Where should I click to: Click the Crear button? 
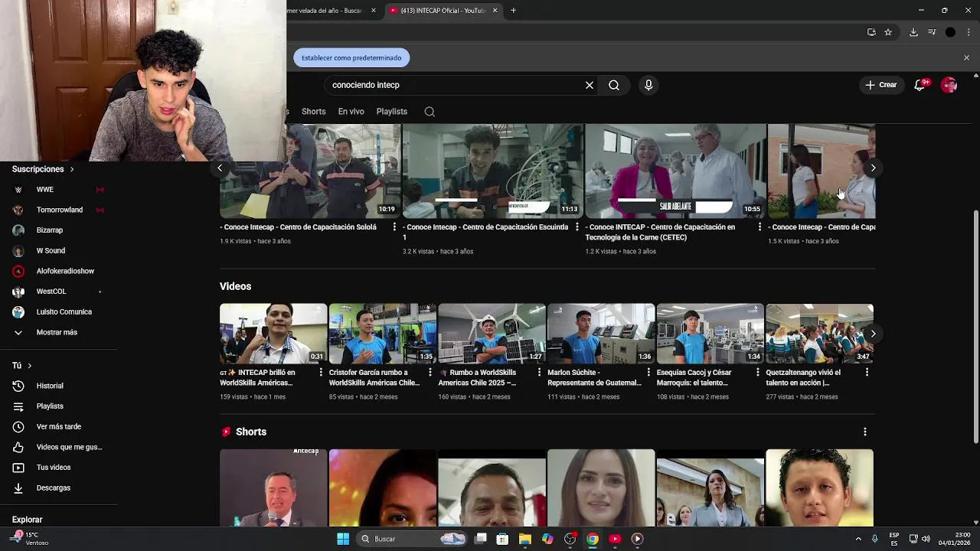(881, 85)
